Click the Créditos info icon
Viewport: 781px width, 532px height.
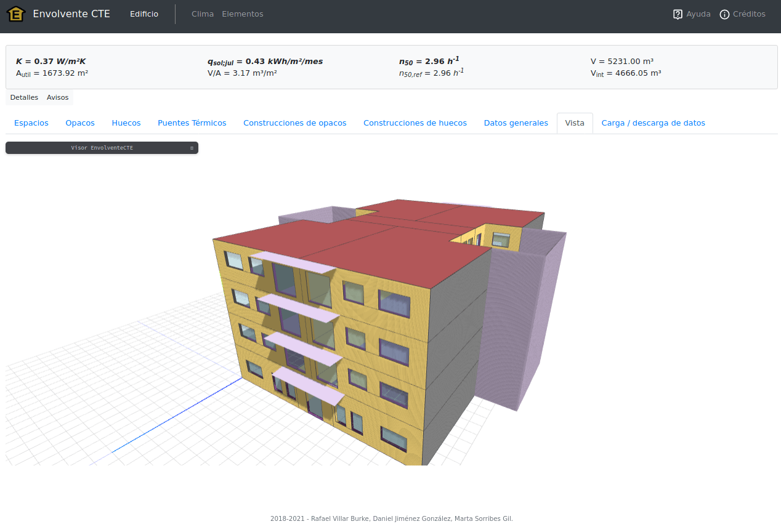pos(724,14)
